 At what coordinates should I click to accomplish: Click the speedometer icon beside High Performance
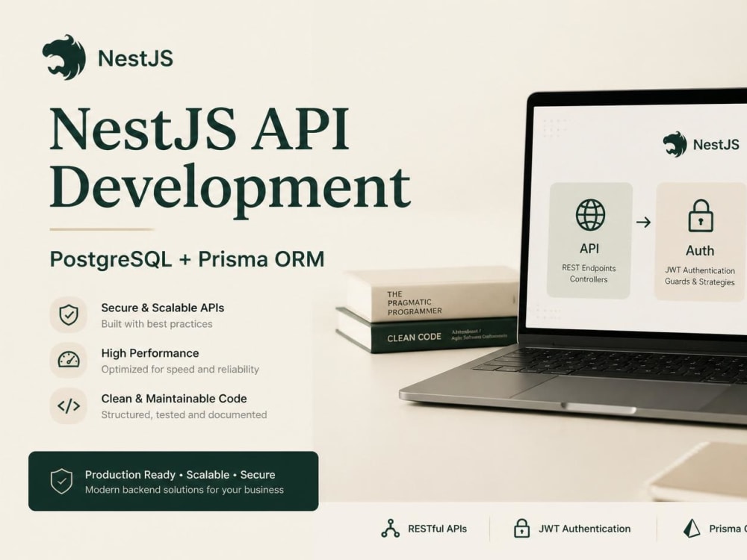coord(69,360)
